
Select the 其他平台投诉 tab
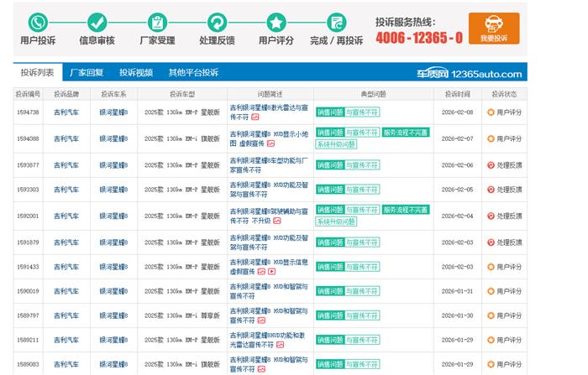click(192, 73)
